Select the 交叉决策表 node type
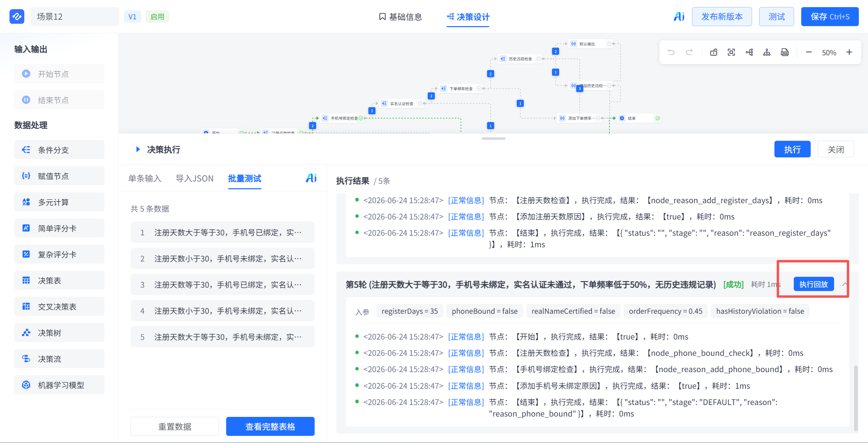 pyautogui.click(x=59, y=306)
